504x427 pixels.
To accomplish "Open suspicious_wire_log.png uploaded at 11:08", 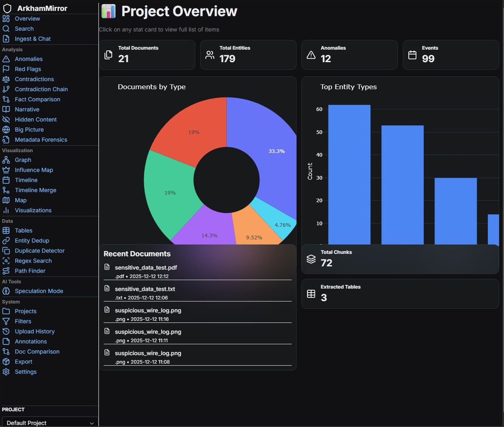I will click(197, 357).
